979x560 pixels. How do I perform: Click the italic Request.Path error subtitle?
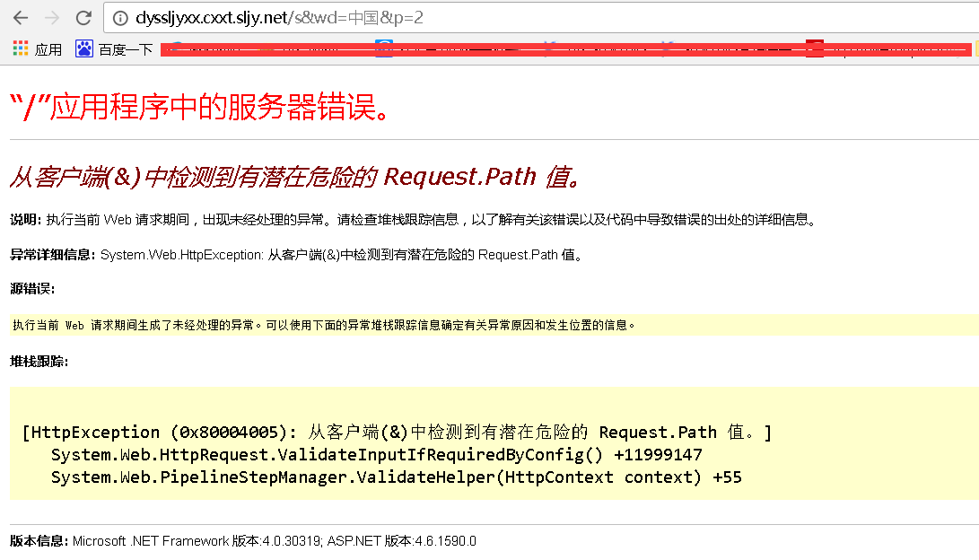[294, 177]
